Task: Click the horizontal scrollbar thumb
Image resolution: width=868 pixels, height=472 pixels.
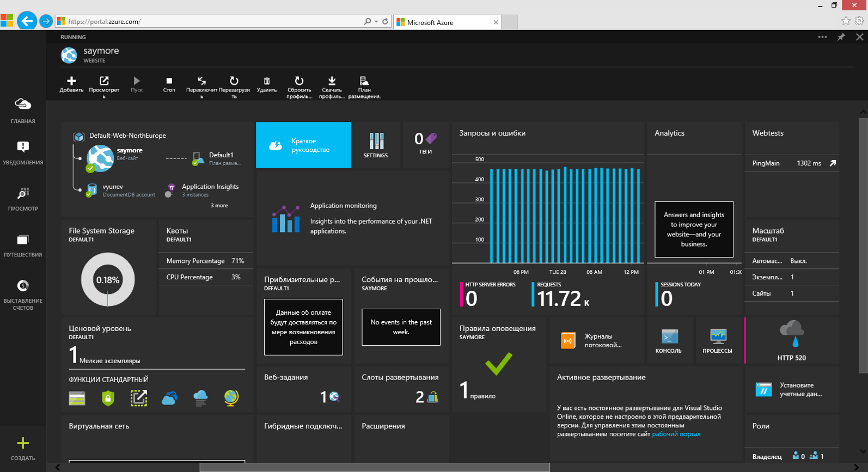Action: [x=375, y=467]
